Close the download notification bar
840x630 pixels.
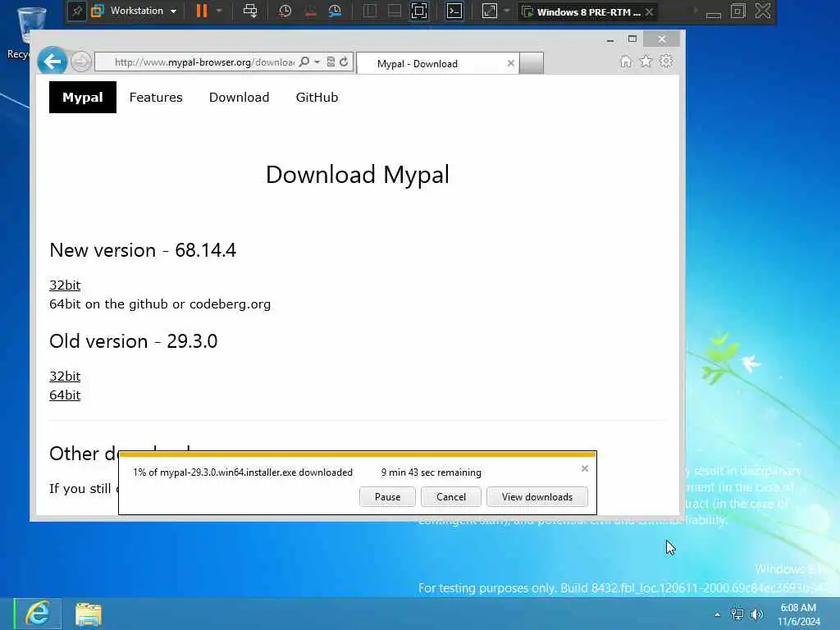point(584,468)
